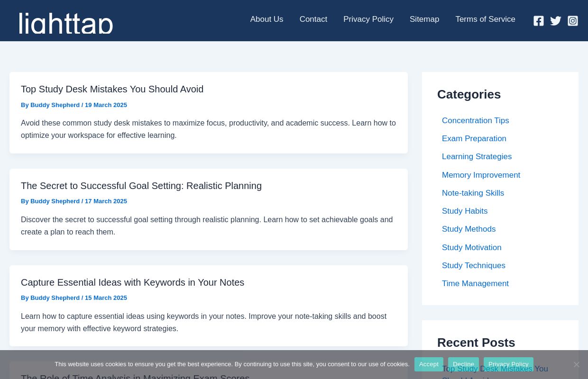The image size is (588, 379).
Task: Open the Facebook social icon
Action: pos(539,21)
